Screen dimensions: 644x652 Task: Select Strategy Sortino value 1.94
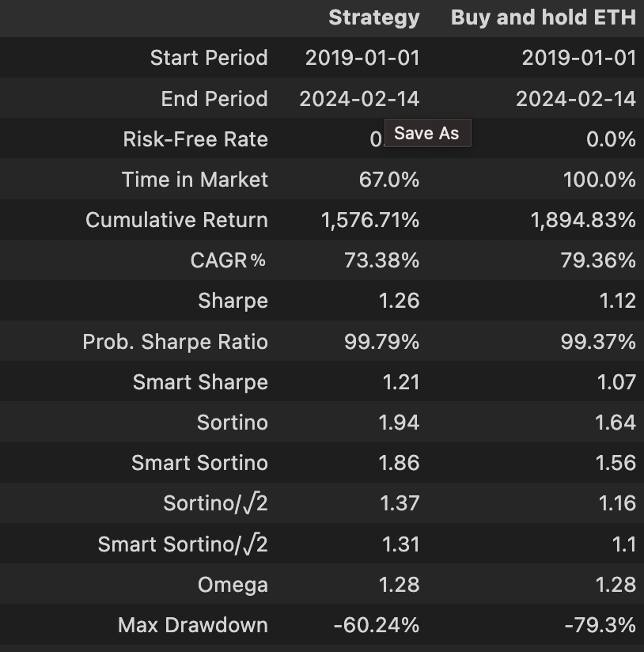pyautogui.click(x=399, y=423)
